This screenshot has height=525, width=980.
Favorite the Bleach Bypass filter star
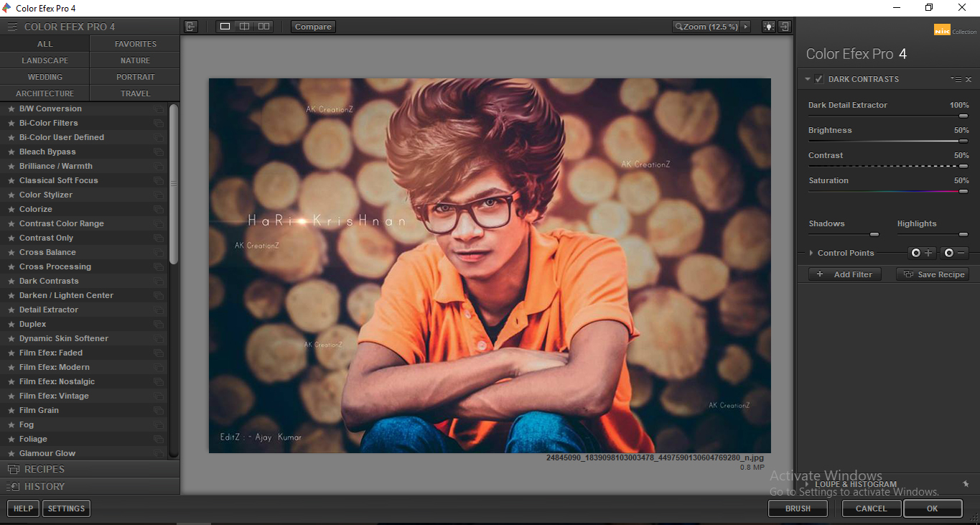tap(11, 152)
